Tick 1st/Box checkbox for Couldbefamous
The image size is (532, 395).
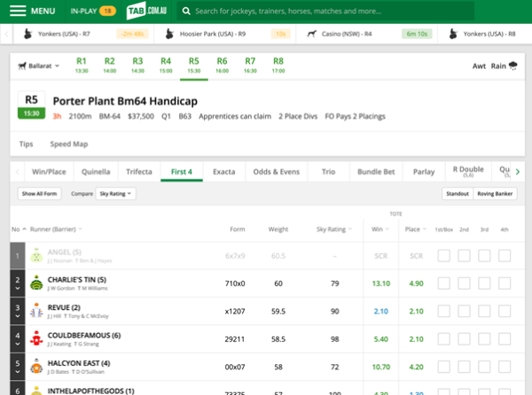coord(444,339)
